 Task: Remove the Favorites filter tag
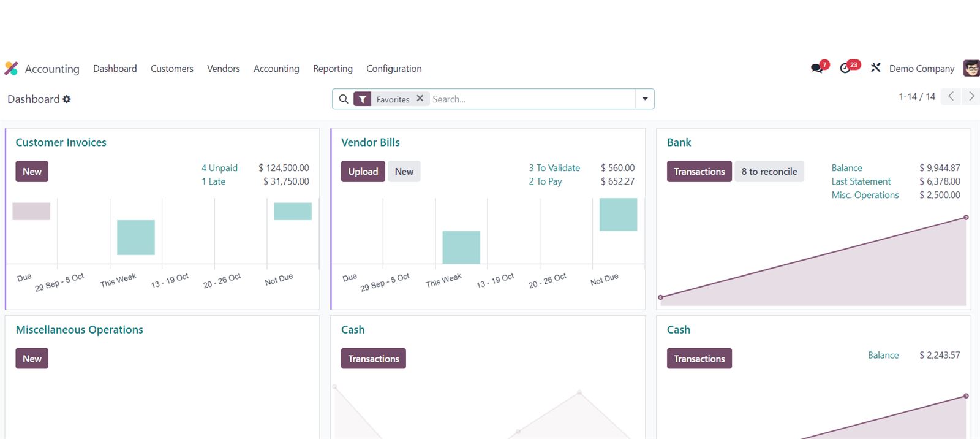tap(420, 98)
